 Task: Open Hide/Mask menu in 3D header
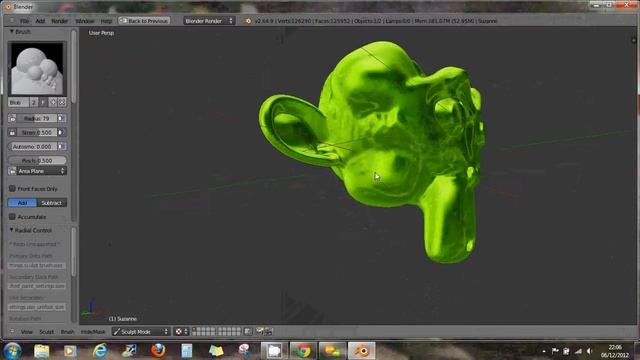(x=93, y=332)
